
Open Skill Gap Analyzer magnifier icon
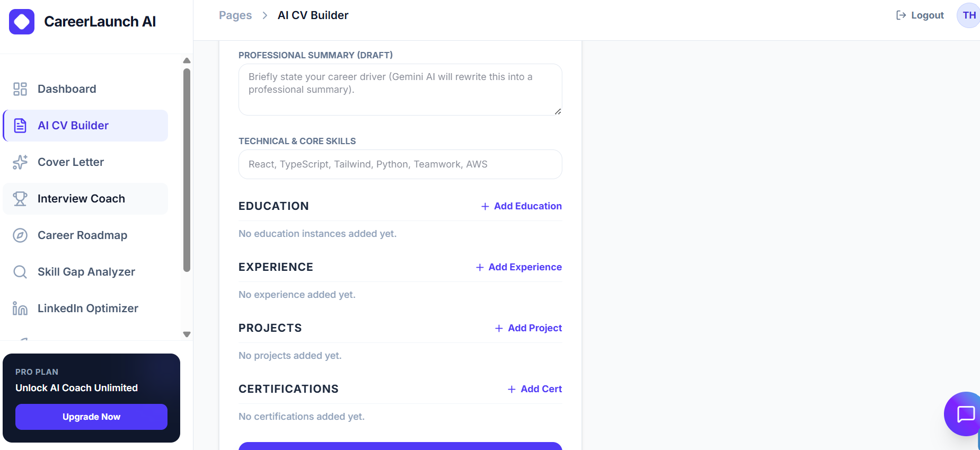[20, 272]
